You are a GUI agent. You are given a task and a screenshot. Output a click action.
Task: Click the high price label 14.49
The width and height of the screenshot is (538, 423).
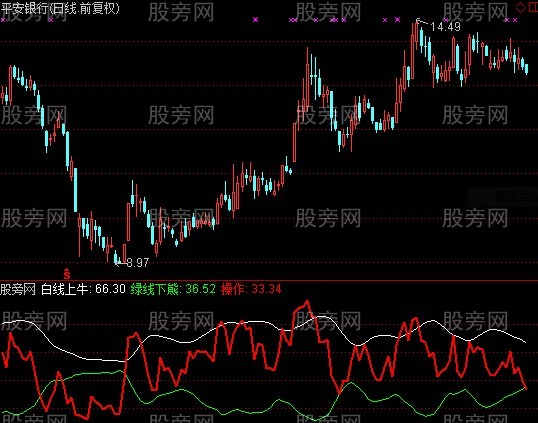point(445,26)
